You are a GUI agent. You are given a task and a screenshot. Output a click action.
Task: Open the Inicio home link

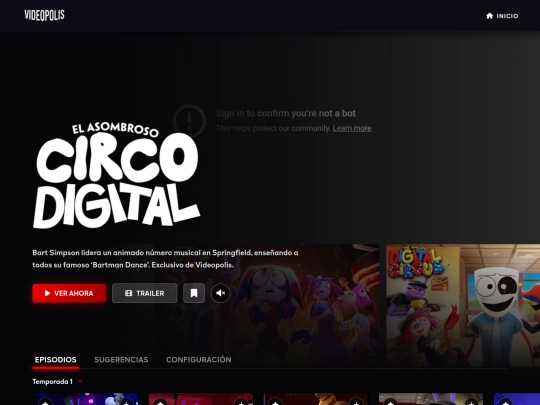[x=502, y=16]
